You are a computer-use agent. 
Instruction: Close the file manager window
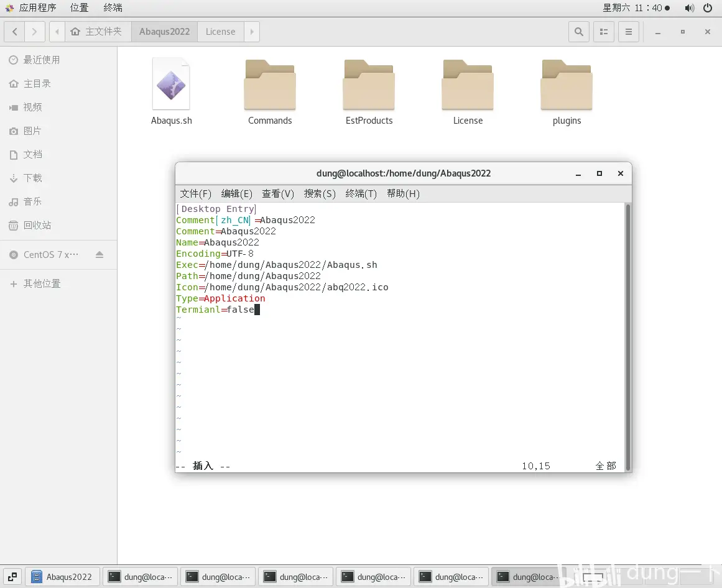[x=708, y=32]
